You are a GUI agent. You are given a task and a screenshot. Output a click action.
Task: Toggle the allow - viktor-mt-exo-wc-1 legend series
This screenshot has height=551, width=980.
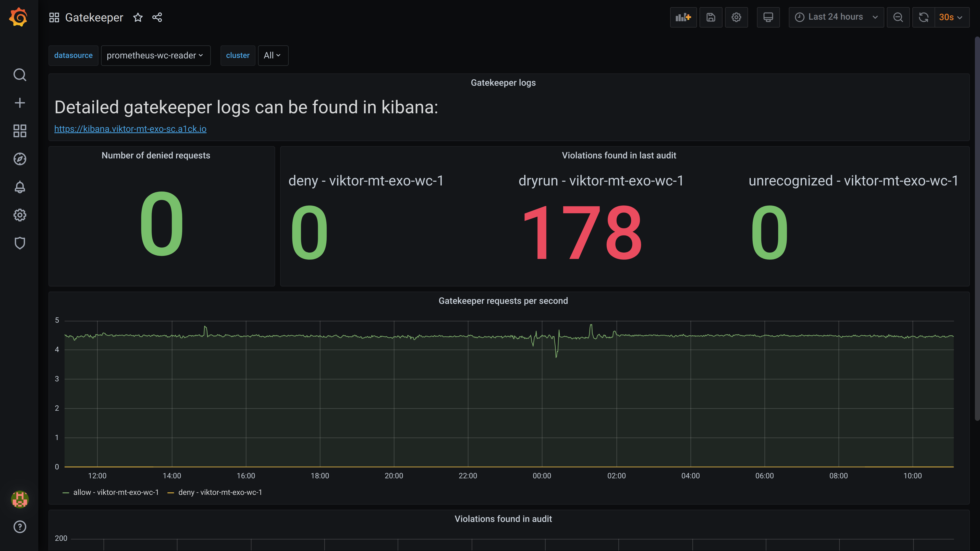[x=116, y=492]
